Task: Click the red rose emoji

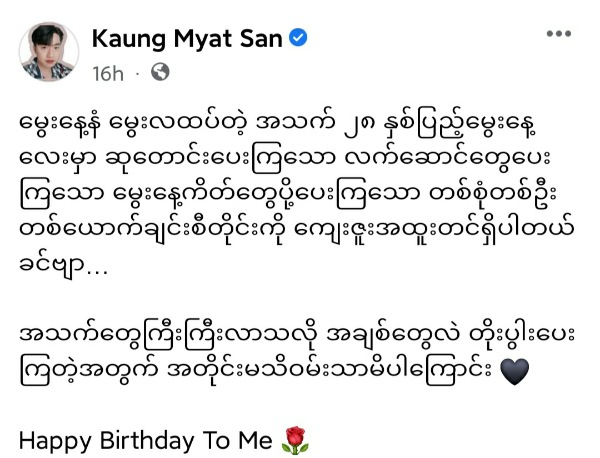Action: coord(295,441)
